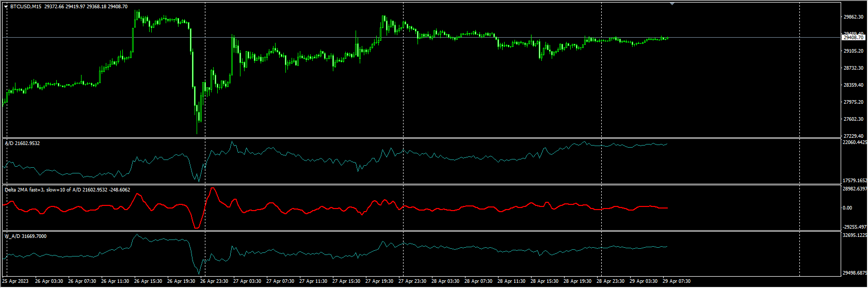The width and height of the screenshot is (868, 288).
Task: Click the 27 Apr 23:30 time label
Action: pyautogui.click(x=412, y=282)
